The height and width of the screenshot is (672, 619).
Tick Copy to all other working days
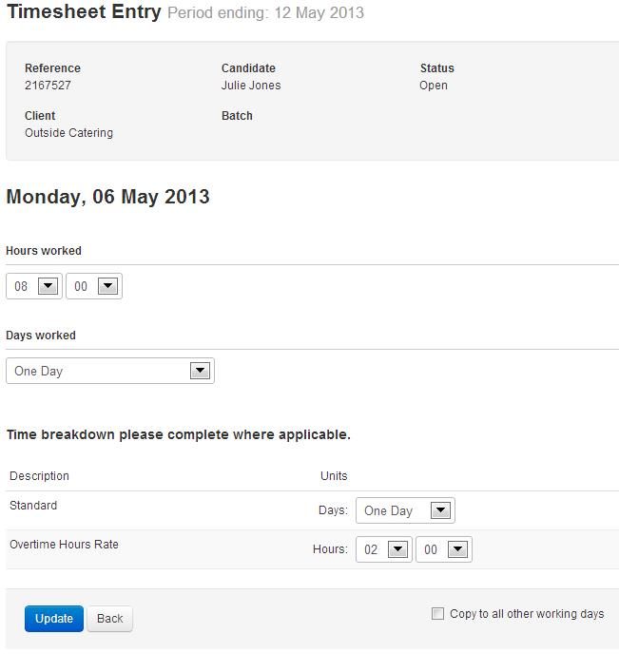(437, 613)
